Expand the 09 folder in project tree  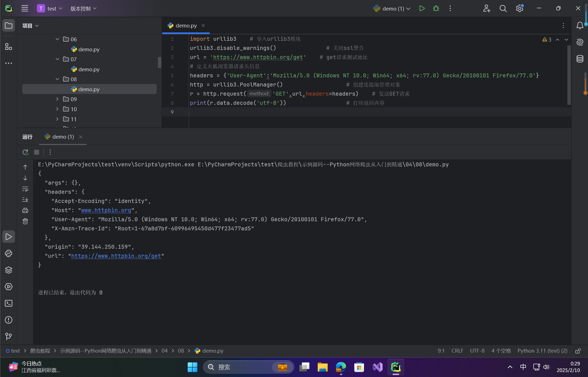tap(57, 99)
